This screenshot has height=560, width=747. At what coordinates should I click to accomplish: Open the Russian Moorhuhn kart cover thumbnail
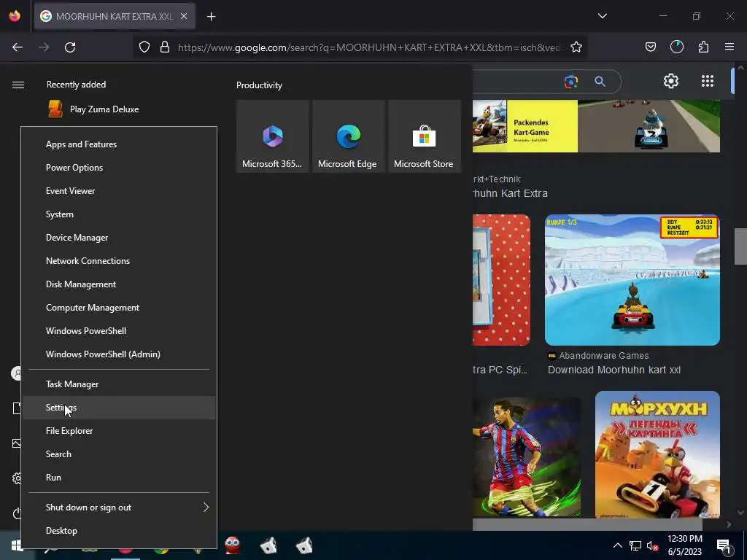click(x=657, y=454)
